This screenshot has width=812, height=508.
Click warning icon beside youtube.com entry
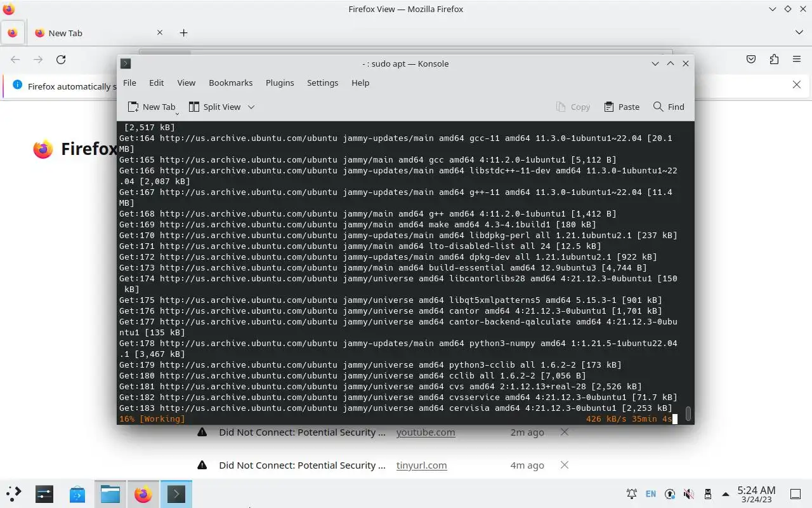tap(202, 432)
